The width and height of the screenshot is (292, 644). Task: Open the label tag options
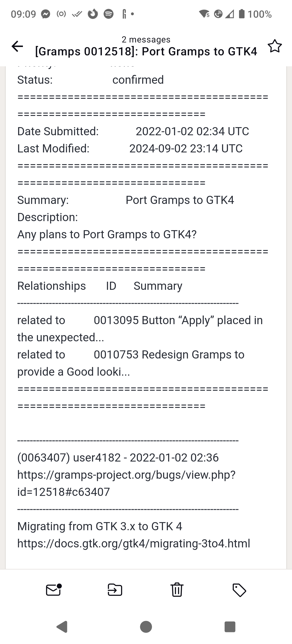tap(239, 590)
